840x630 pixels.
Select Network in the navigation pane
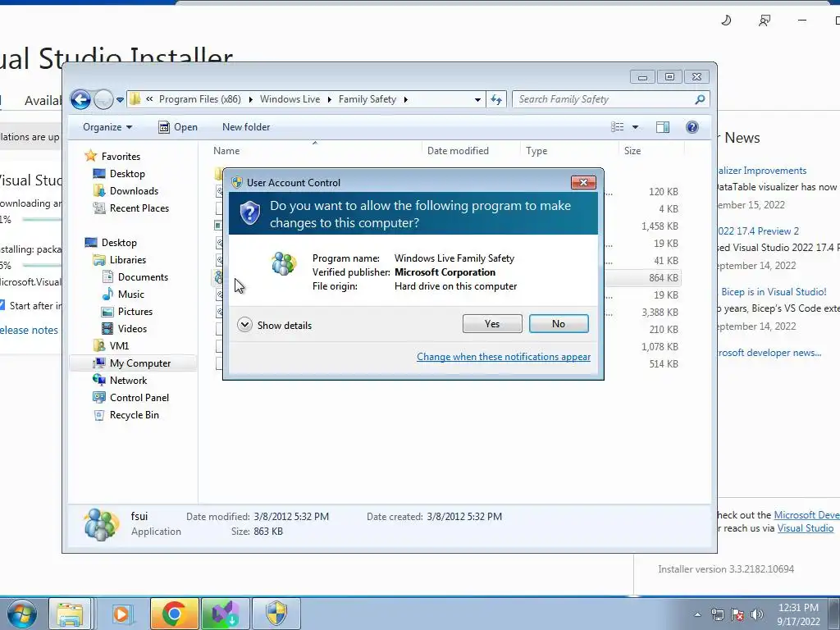(x=128, y=381)
